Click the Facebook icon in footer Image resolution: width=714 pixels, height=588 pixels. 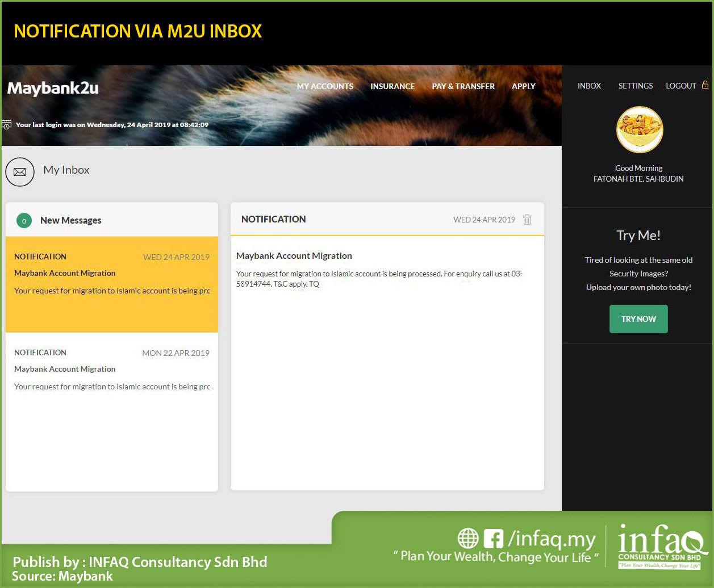click(x=493, y=539)
